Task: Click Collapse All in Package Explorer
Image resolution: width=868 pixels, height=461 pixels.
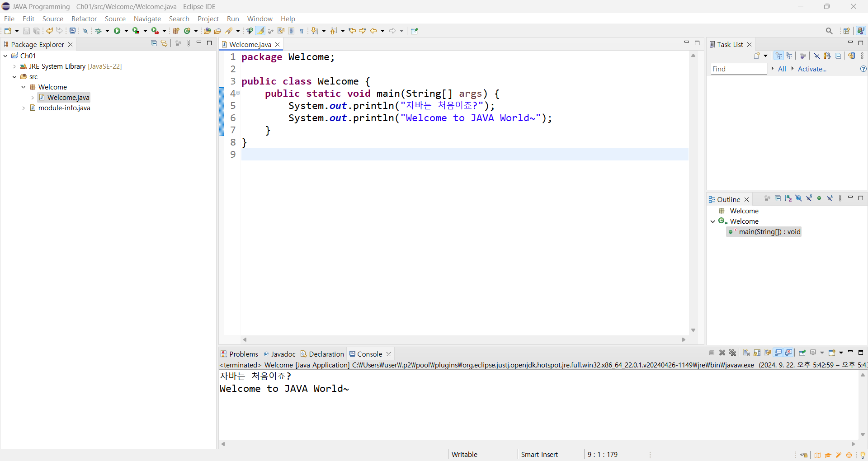Action: pyautogui.click(x=154, y=43)
